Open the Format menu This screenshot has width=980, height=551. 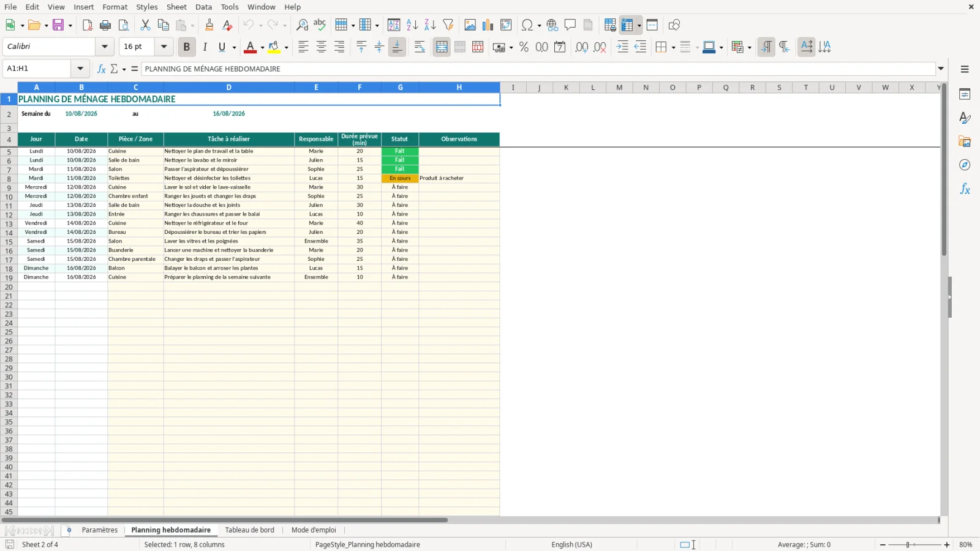click(x=115, y=7)
